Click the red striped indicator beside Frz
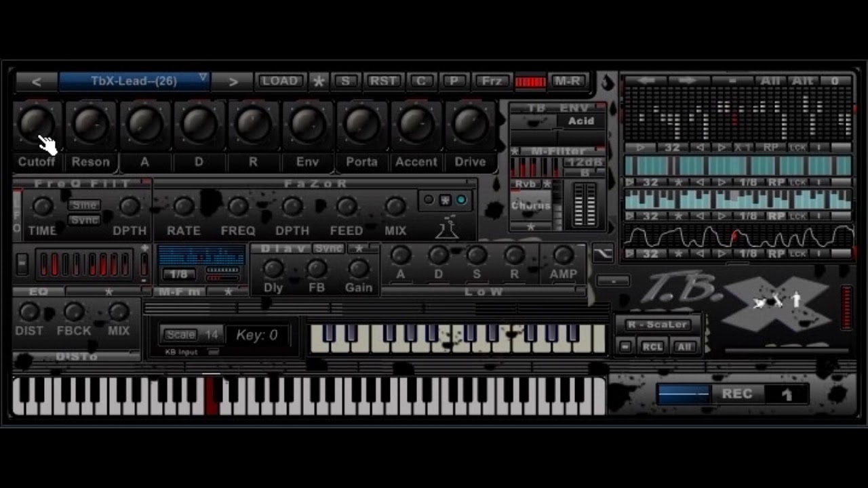The width and height of the screenshot is (868, 488). [530, 82]
